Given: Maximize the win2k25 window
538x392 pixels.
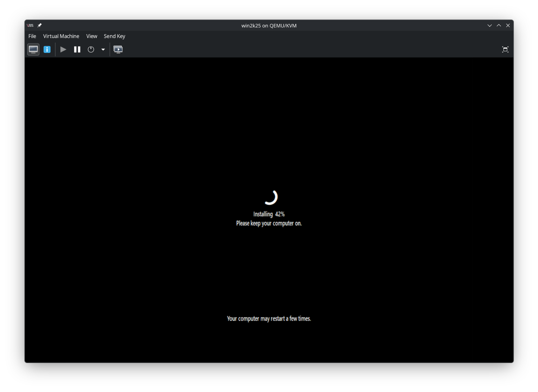Looking at the screenshot, I should pos(499,25).
